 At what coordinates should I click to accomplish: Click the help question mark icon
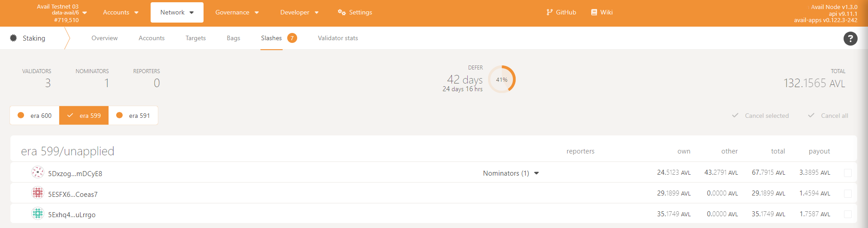pyautogui.click(x=850, y=39)
